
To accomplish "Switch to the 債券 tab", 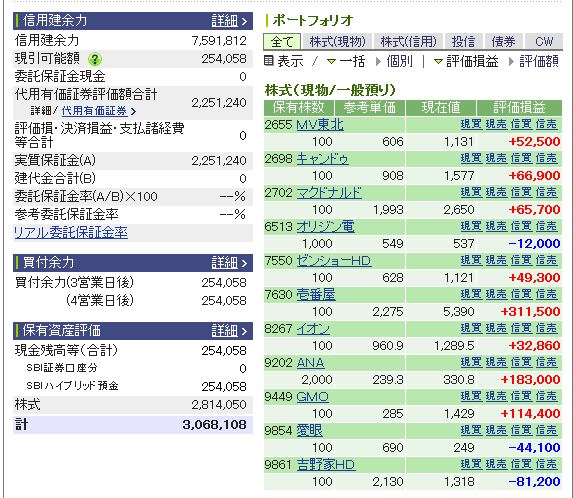I will point(503,41).
